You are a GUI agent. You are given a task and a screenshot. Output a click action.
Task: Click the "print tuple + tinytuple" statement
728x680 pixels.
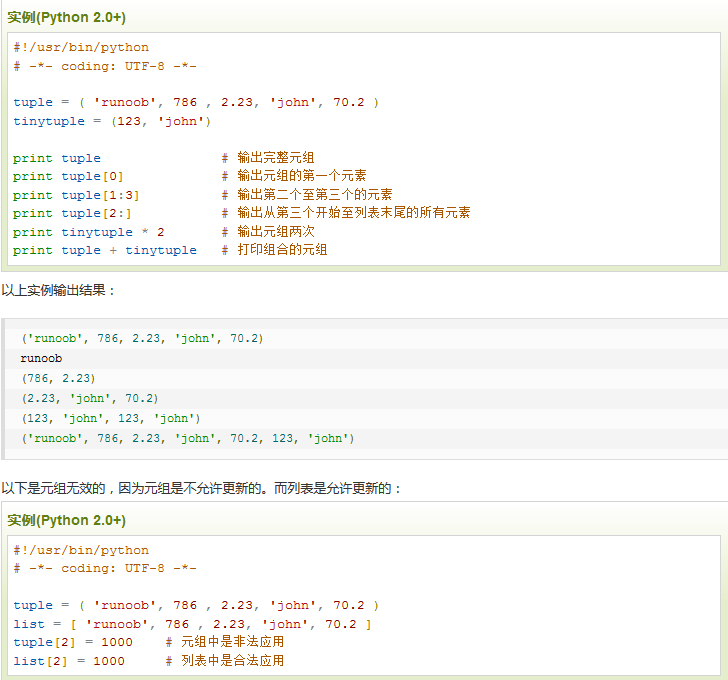pyautogui.click(x=105, y=250)
